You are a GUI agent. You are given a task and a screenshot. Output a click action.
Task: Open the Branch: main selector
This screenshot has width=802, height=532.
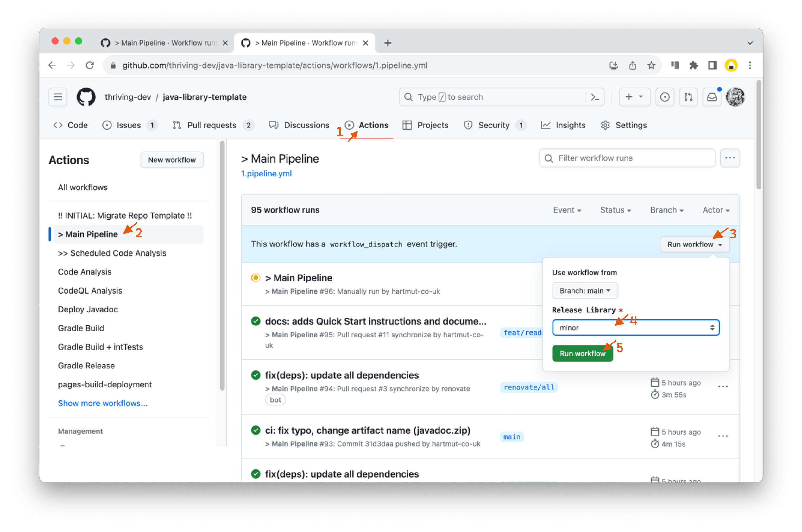(x=585, y=291)
